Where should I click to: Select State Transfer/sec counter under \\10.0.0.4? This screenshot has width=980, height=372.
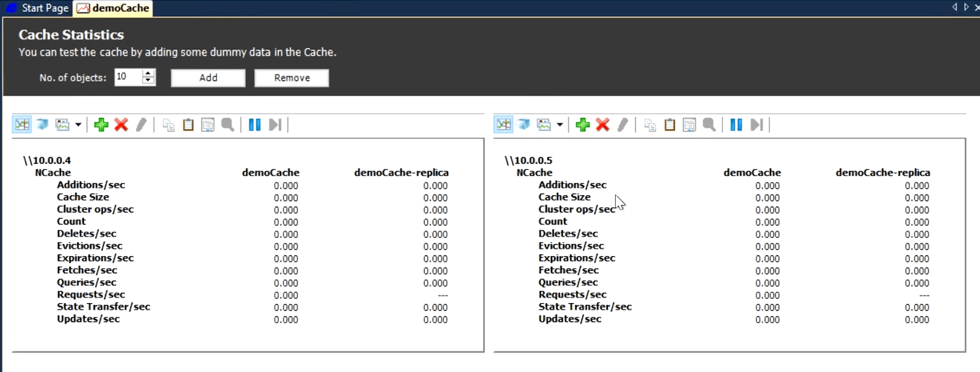tap(103, 307)
